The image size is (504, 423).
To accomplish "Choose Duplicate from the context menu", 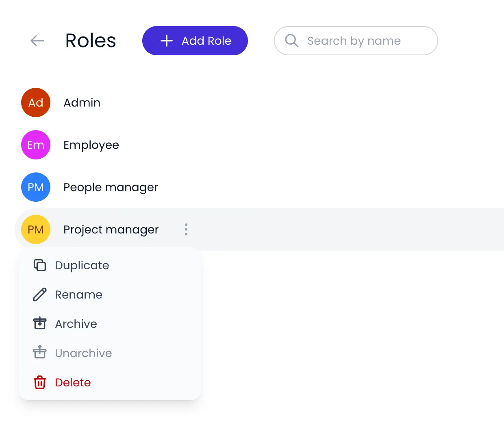I will click(x=110, y=265).
